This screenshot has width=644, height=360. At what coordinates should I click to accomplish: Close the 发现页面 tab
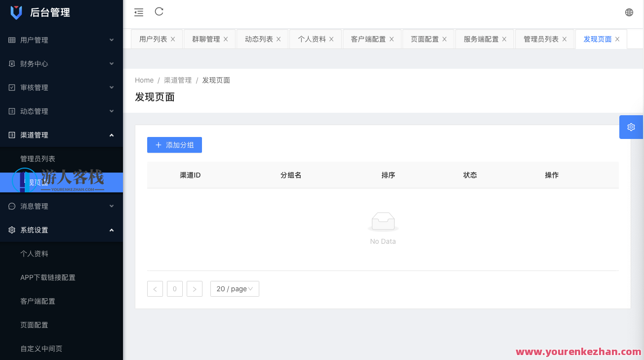point(617,39)
